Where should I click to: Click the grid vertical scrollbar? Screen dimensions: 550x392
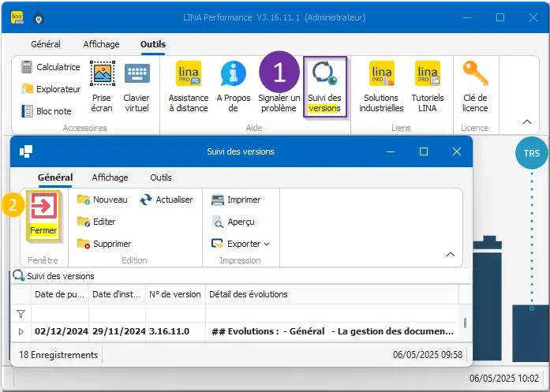465,323
